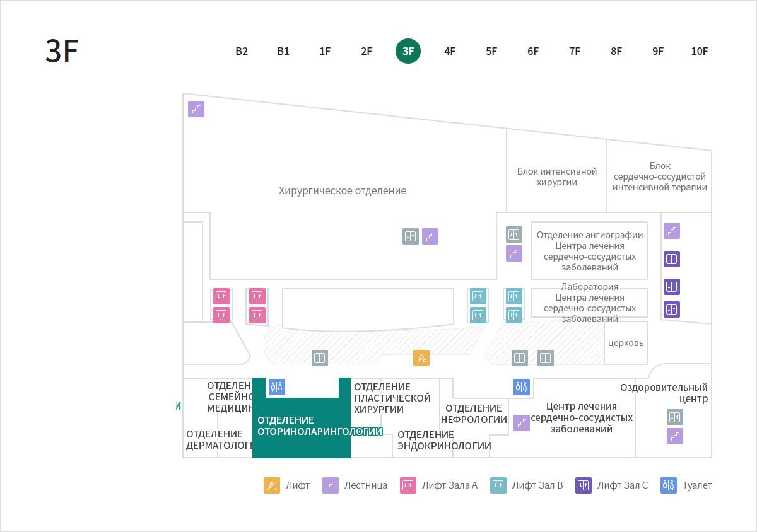Click the Лифт legend icon
The height and width of the screenshot is (532, 757).
coord(272,485)
